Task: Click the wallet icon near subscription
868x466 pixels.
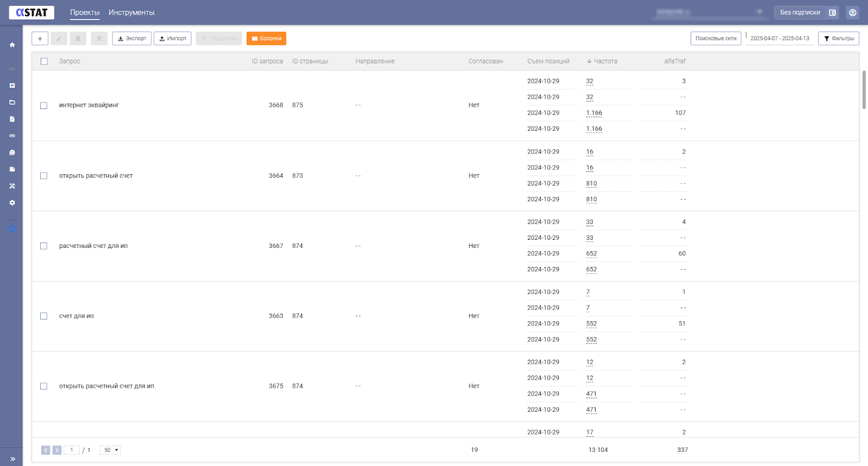Action: (x=832, y=12)
